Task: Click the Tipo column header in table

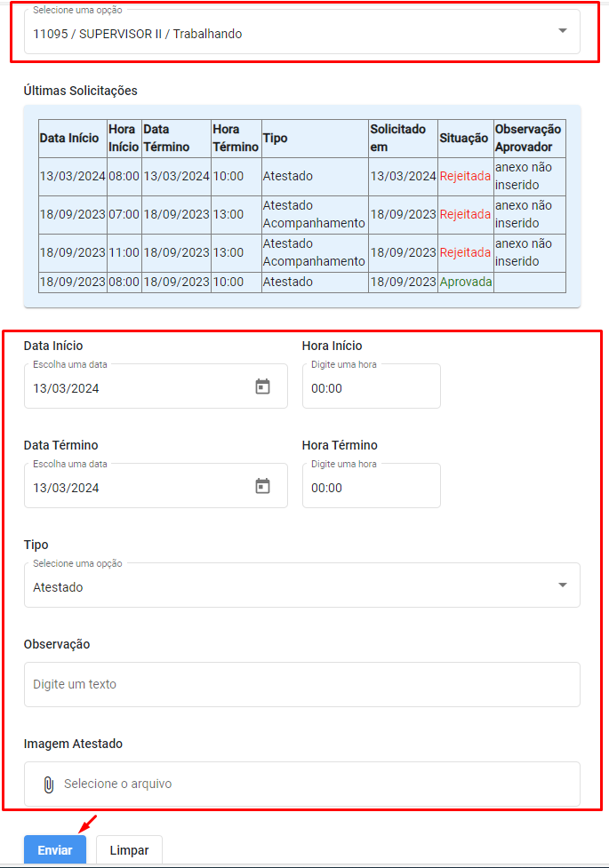Action: [315, 139]
